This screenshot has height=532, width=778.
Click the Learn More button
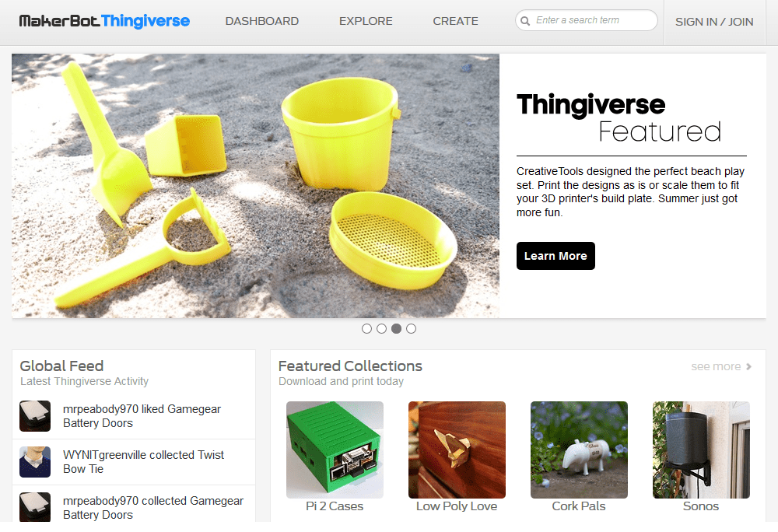pos(555,256)
